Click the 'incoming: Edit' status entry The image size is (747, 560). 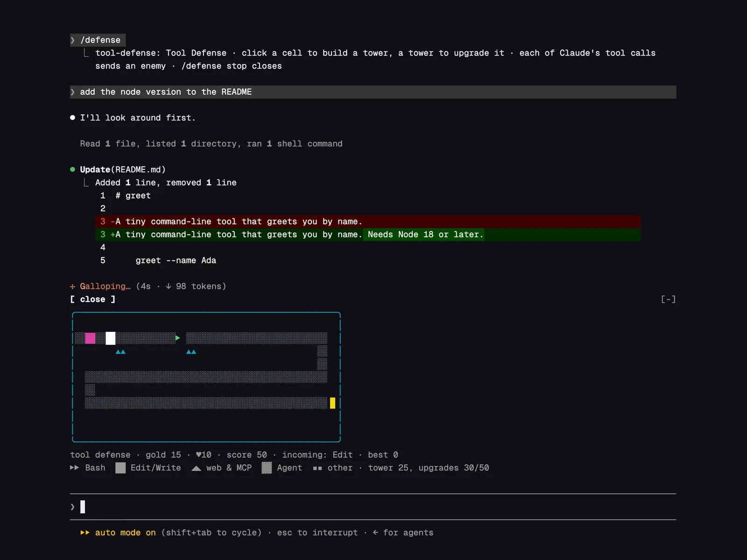(317, 455)
